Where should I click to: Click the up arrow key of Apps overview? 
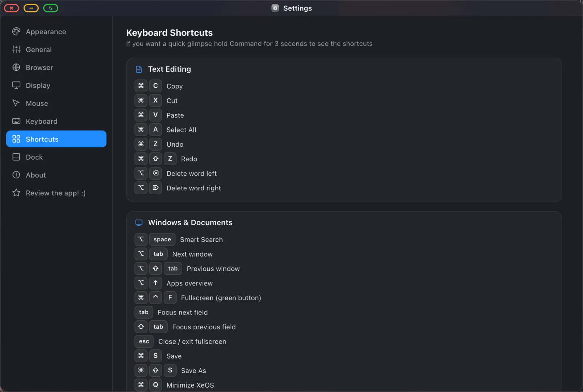point(156,283)
